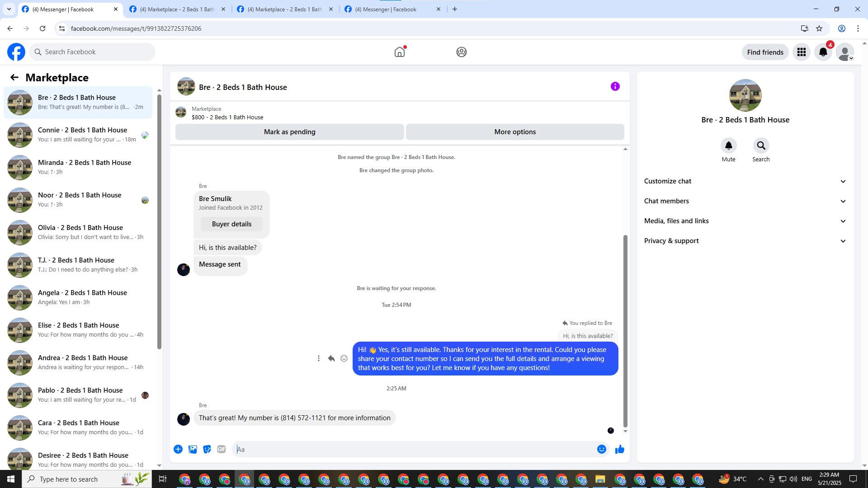Viewport: 868px width, 488px height.
Task: Open Elise's 2 Beds 1 Bath chat
Action: (78, 330)
